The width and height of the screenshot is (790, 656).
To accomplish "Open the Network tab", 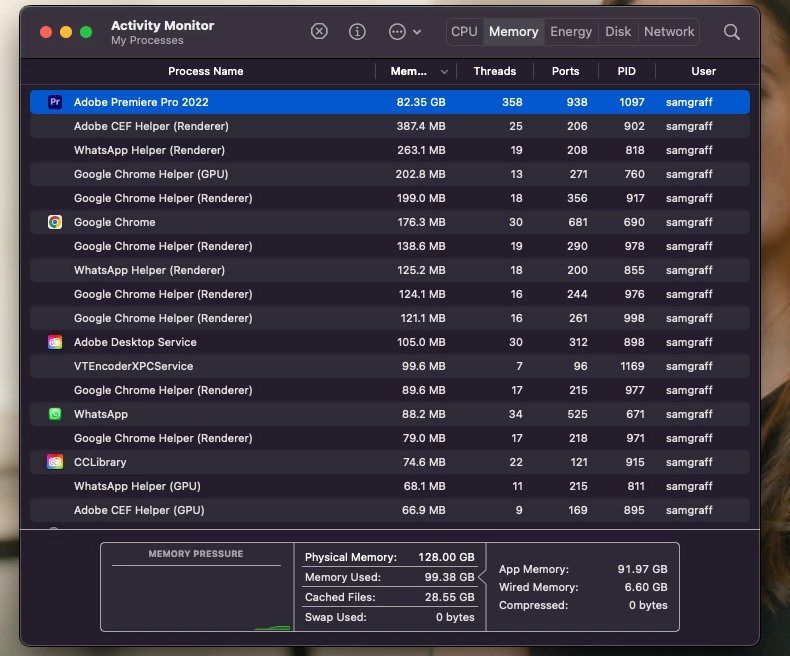I will point(669,32).
